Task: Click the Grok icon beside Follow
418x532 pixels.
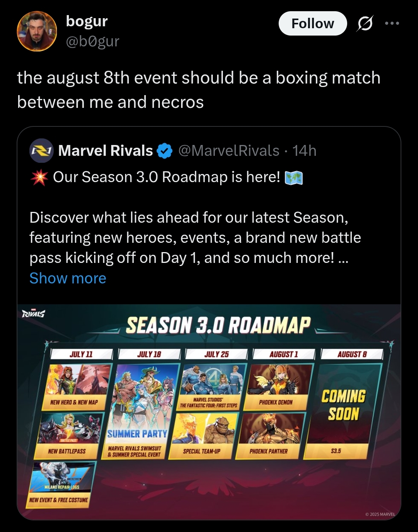Action: (365, 24)
